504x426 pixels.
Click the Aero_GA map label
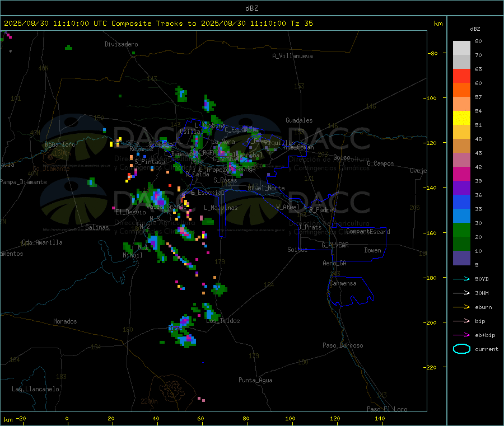click(334, 263)
